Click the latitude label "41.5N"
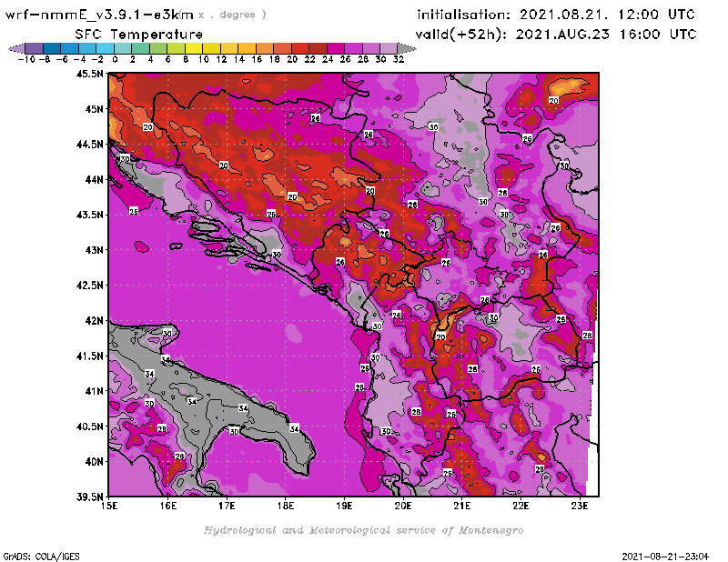Viewport: 728px width, 562px height. click(x=89, y=356)
